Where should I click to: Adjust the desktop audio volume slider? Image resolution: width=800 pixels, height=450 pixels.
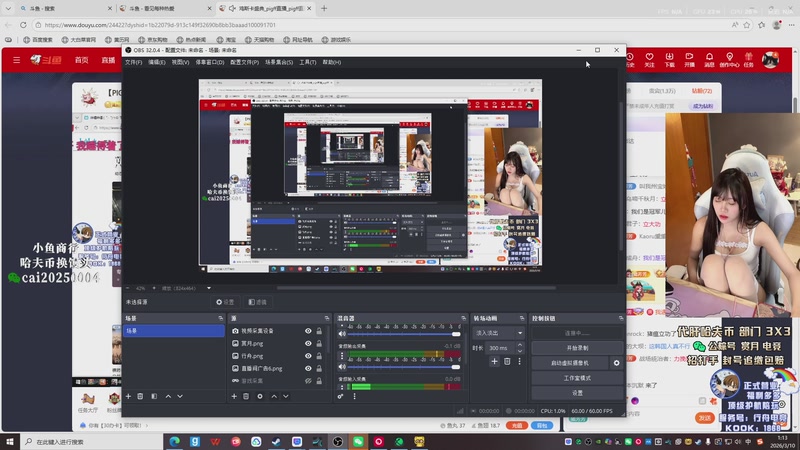pyautogui.click(x=404, y=367)
